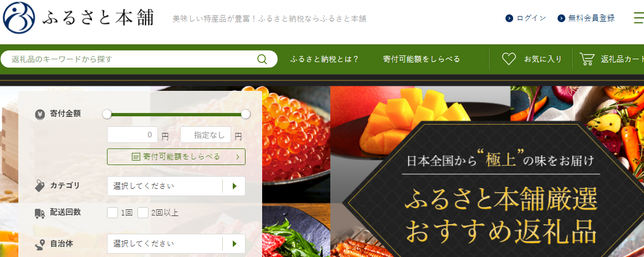Screen dimensions: 644x257
Task: Expand the 自治体 dropdown
Action: point(176,244)
